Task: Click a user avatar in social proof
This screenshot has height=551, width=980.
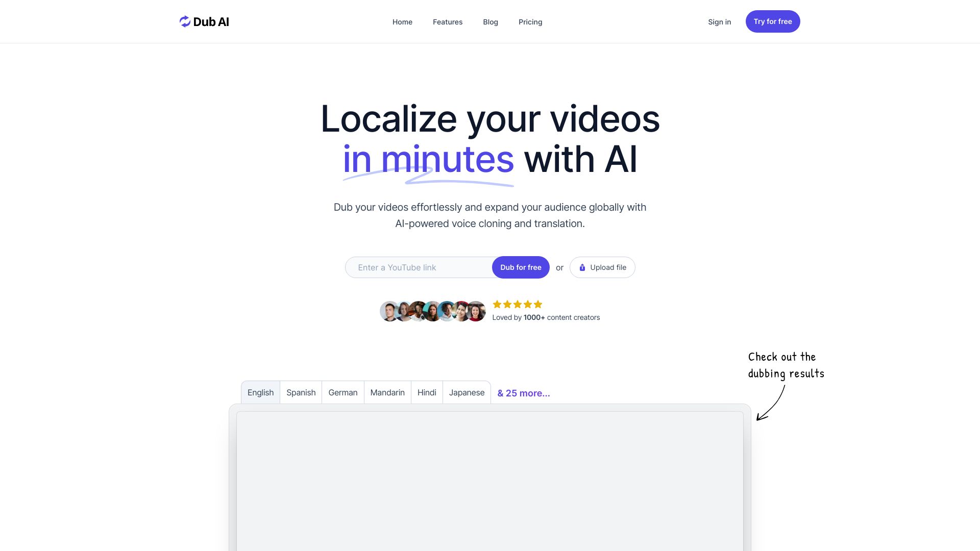Action: point(390,311)
